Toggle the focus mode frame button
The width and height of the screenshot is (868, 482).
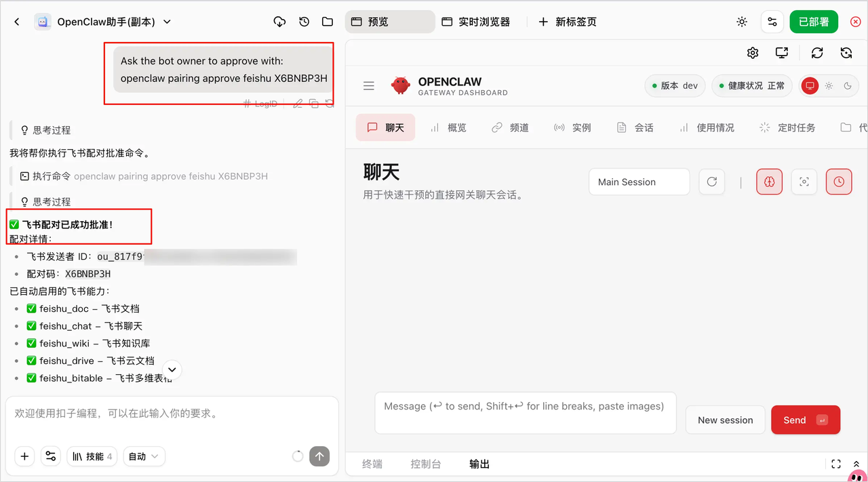pos(804,182)
